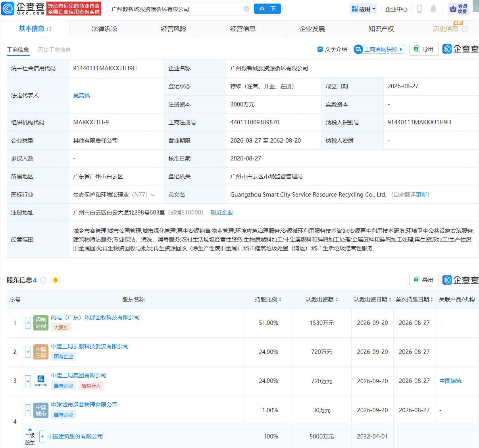Image resolution: width=479 pixels, height=448 pixels.
Task: Open 中国建筑股份有限公司 link
Action: point(75,436)
